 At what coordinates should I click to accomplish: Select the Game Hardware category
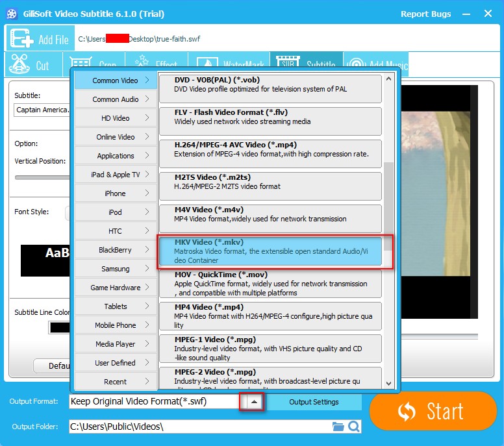click(116, 288)
